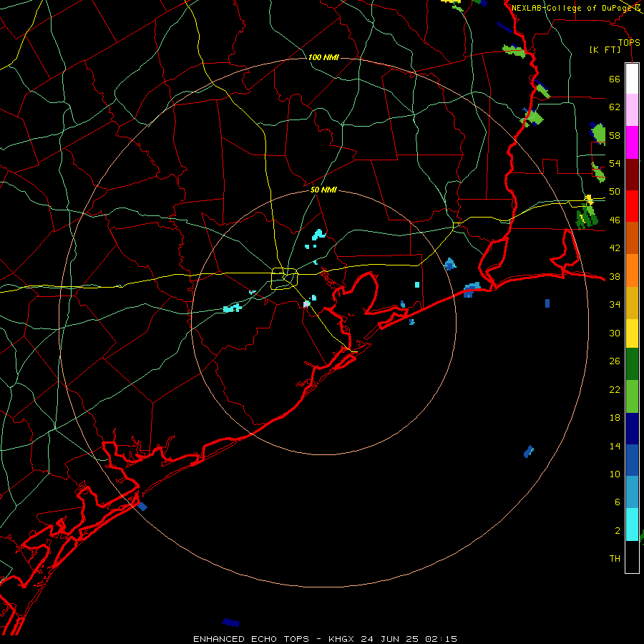Click the legend value "6"
Viewport: 644px width, 644px height.
click(x=617, y=502)
